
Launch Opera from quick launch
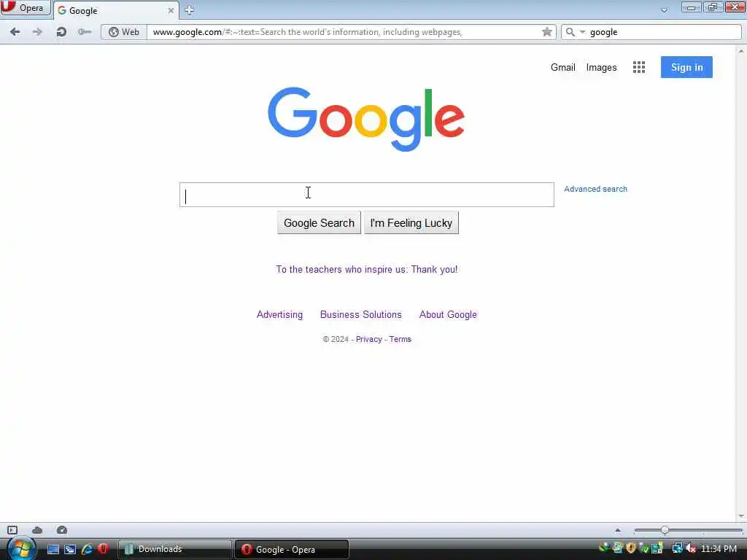tap(103, 548)
